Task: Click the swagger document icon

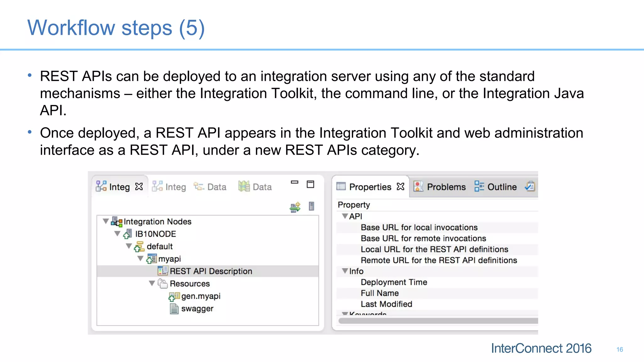Action: (174, 309)
